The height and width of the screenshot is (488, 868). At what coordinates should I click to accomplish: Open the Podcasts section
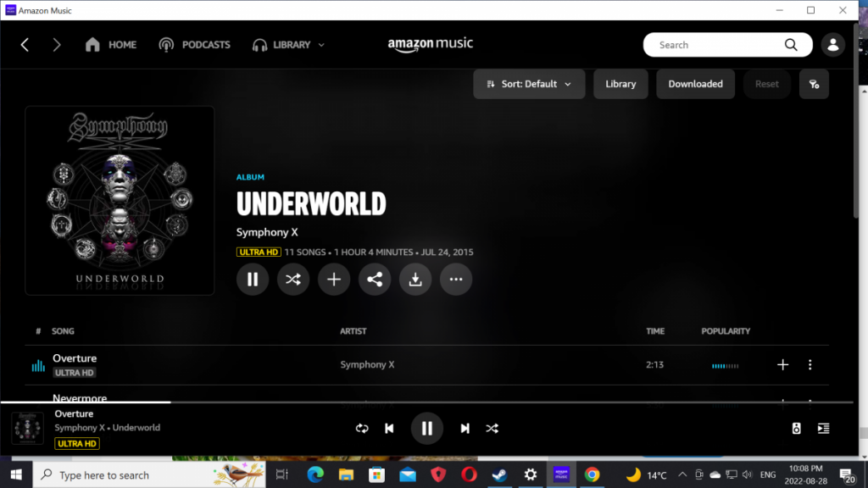194,45
